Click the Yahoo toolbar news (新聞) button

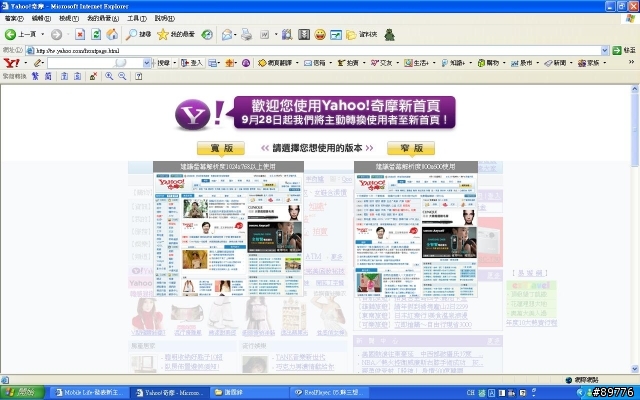556,63
